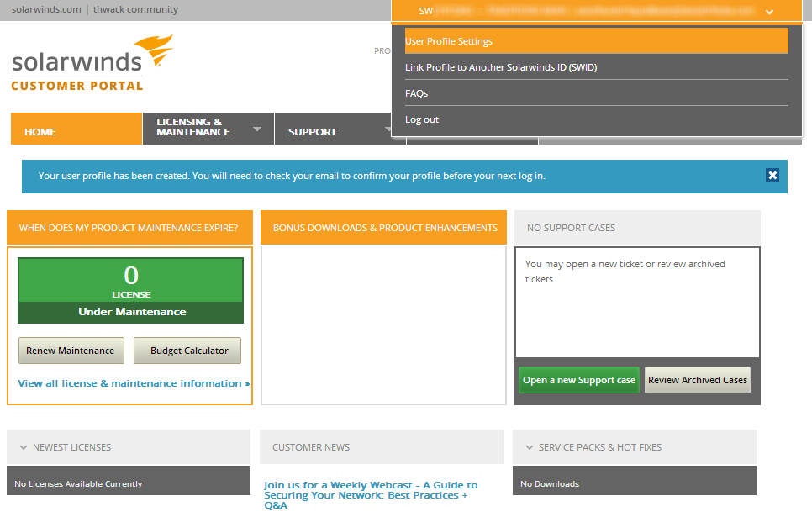Click Review Archived Cases

(x=697, y=379)
